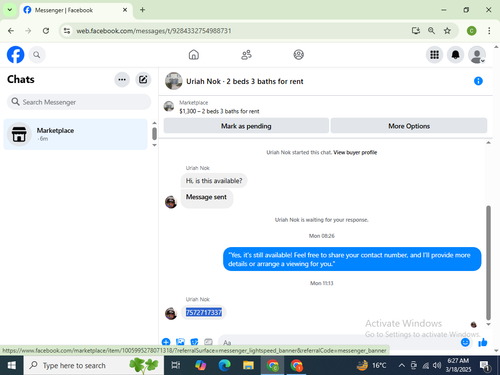Click the conversation vertical scrollbar
The height and width of the screenshot is (375, 500).
488,263
